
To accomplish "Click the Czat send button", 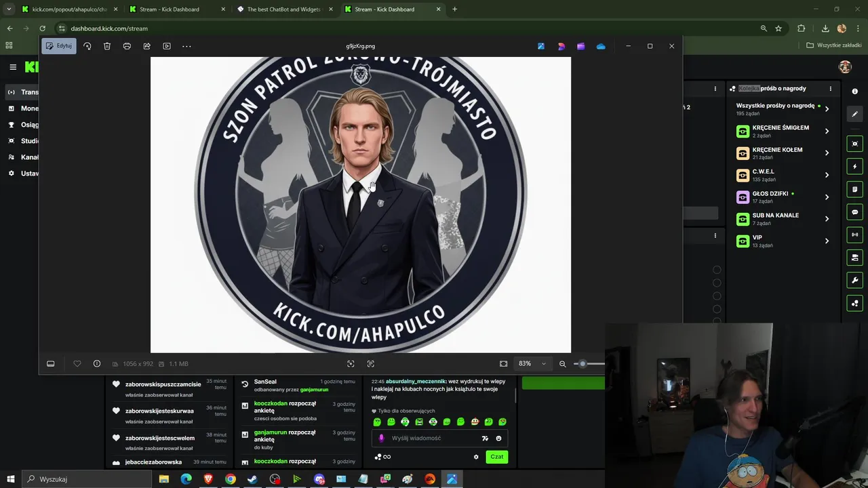I will coord(497,457).
